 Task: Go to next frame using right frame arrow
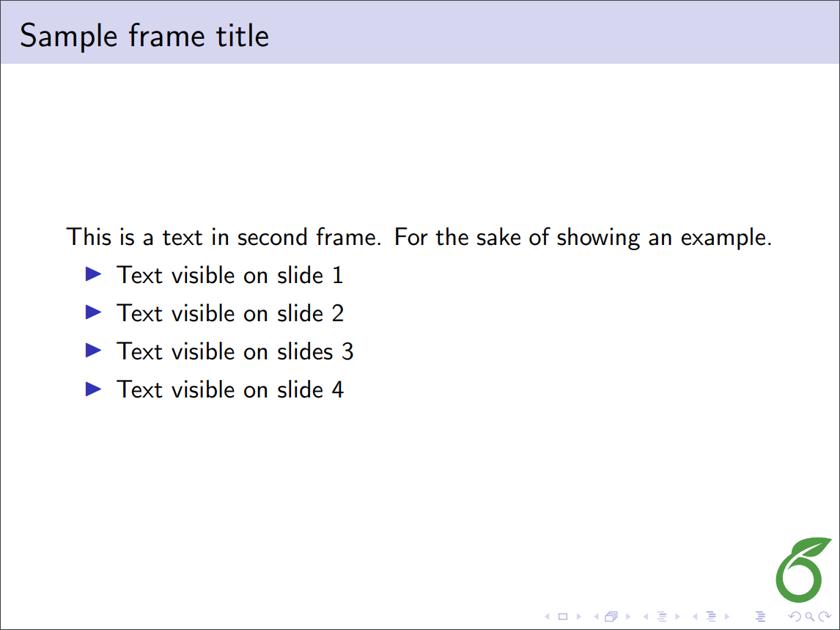(628, 617)
